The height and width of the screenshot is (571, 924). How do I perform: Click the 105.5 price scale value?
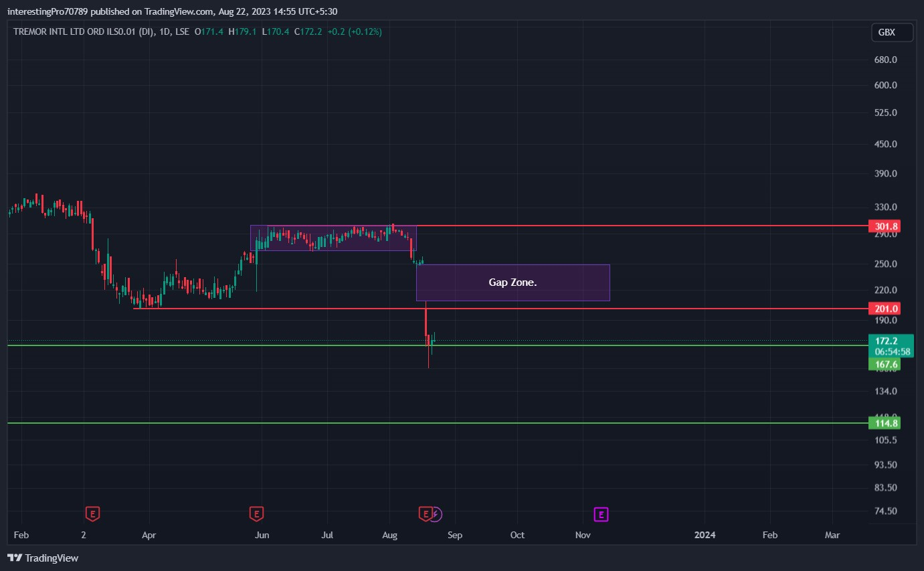coord(886,440)
